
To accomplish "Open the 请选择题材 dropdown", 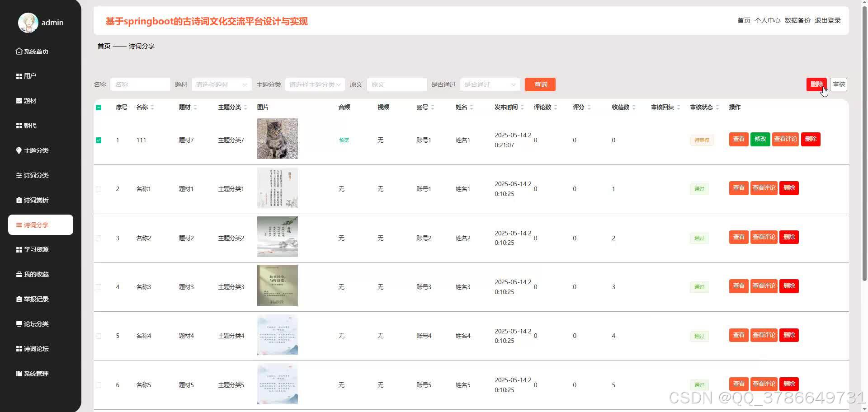I will 221,84.
